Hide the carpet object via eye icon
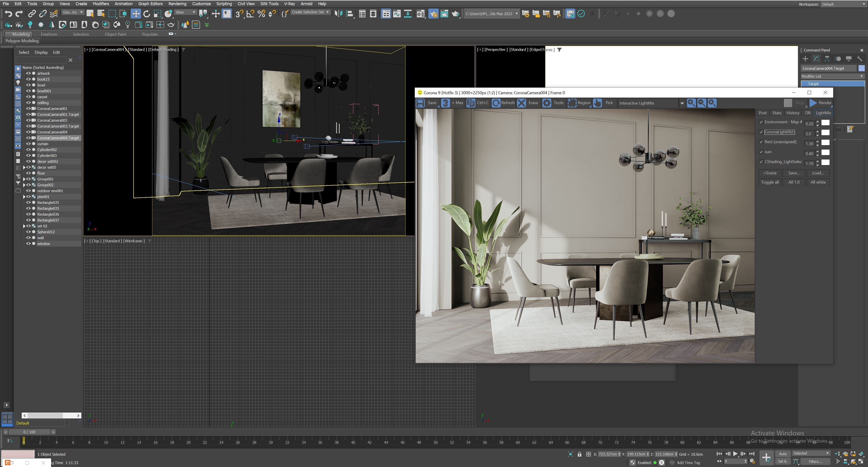 click(x=28, y=97)
